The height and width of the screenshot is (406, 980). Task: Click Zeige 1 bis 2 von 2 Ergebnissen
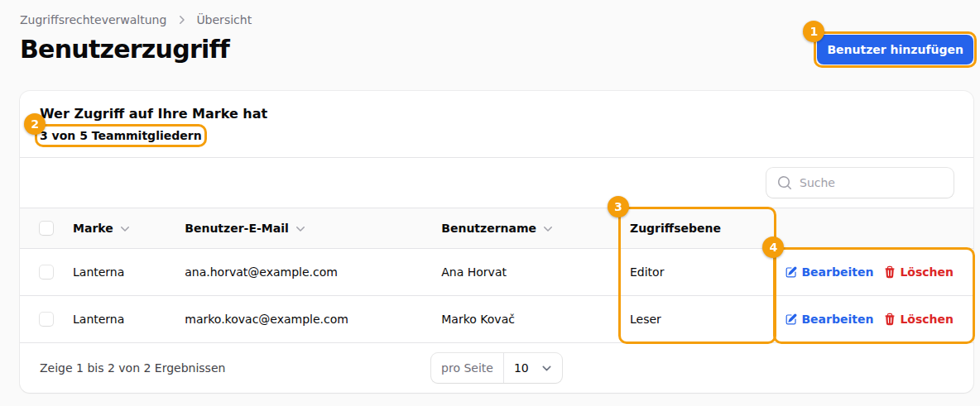pyautogui.click(x=132, y=369)
